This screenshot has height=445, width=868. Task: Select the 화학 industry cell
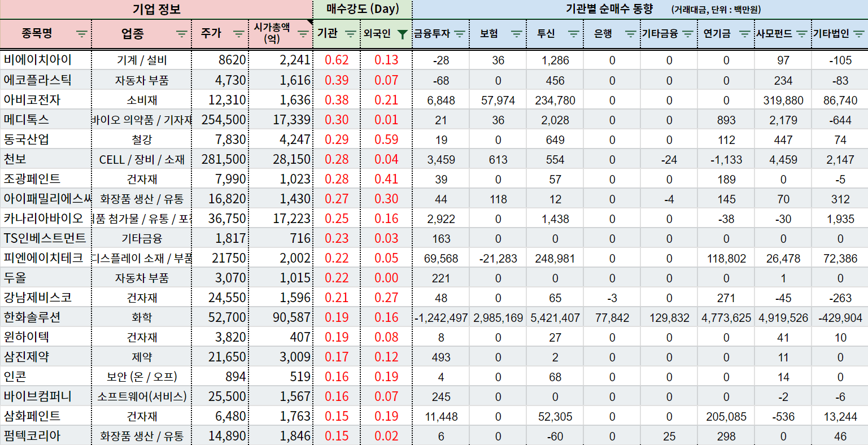tap(142, 317)
